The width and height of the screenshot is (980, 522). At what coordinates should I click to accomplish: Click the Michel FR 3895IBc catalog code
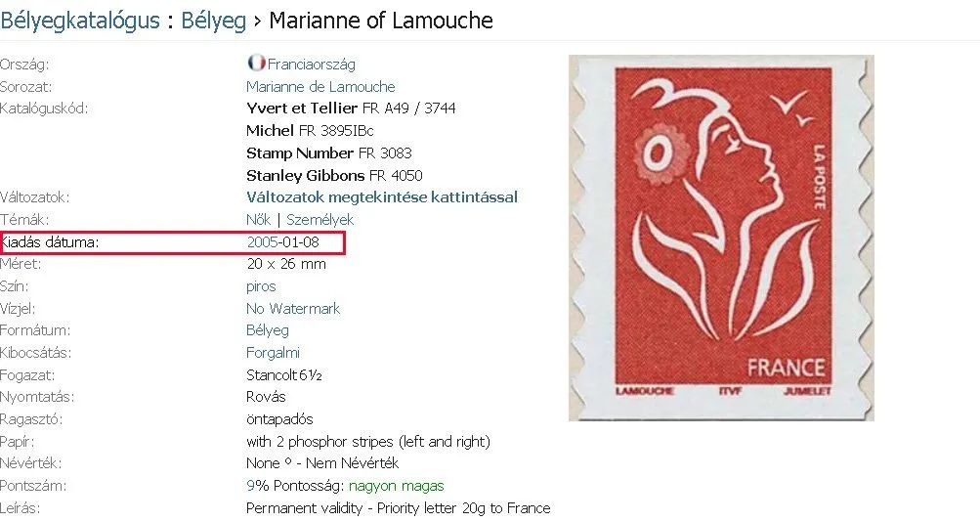pos(310,131)
